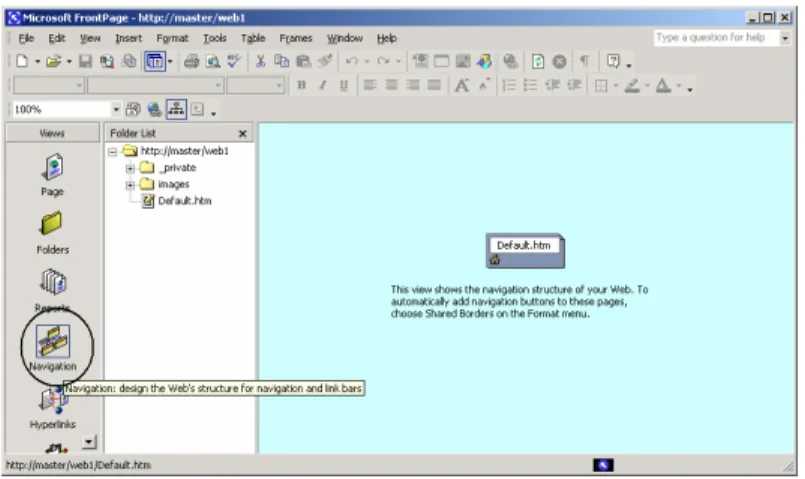Viewport: 805px width, 479px height.
Task: Click the Font Color A swatch
Action: coord(663,86)
